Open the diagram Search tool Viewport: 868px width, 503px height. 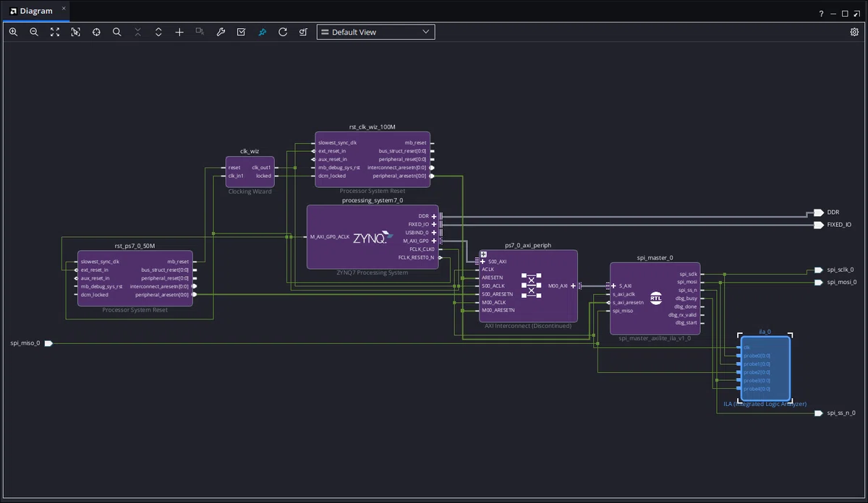117,32
